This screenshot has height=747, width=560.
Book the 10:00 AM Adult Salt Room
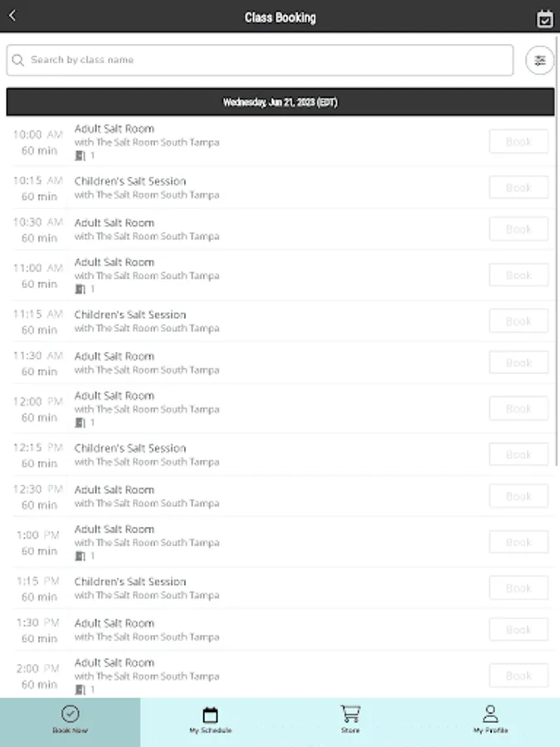coord(519,141)
